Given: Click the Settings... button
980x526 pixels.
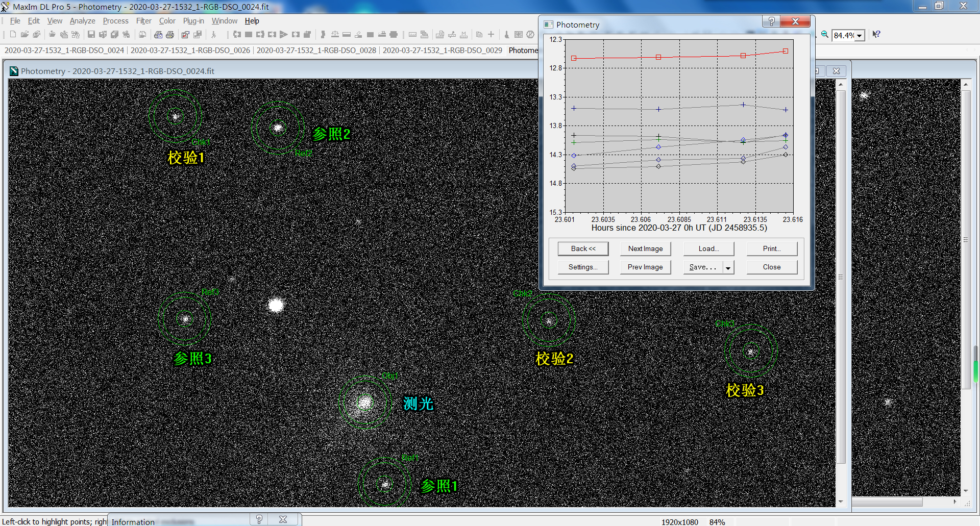Looking at the screenshot, I should [x=583, y=267].
